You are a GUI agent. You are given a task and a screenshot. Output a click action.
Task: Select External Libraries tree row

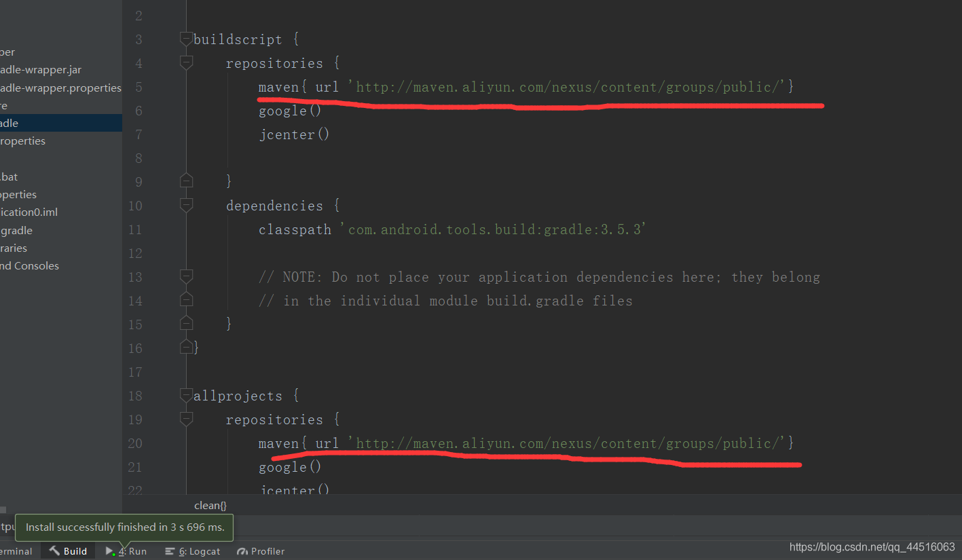[14, 248]
